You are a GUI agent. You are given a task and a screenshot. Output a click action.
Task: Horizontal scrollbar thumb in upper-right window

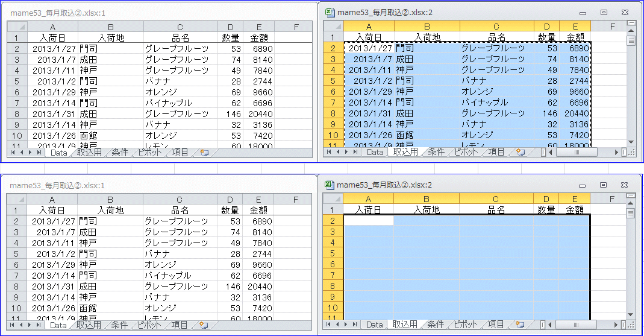click(x=577, y=152)
